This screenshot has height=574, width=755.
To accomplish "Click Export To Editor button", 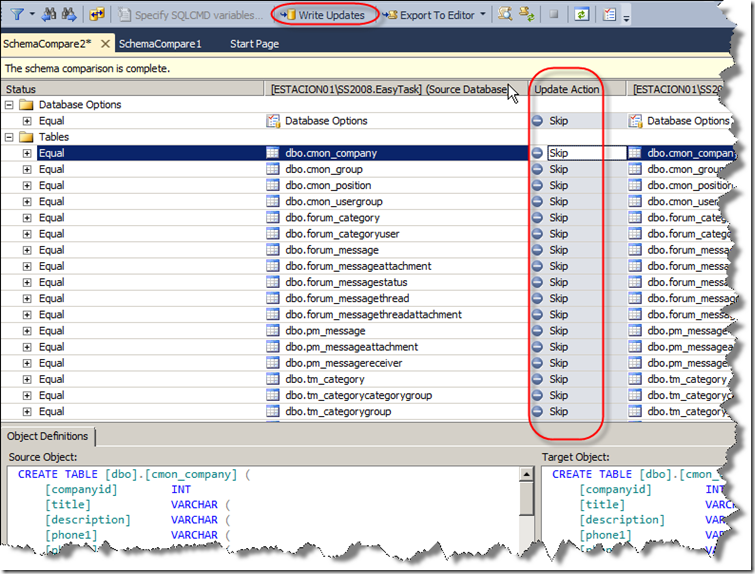I will click(x=431, y=15).
